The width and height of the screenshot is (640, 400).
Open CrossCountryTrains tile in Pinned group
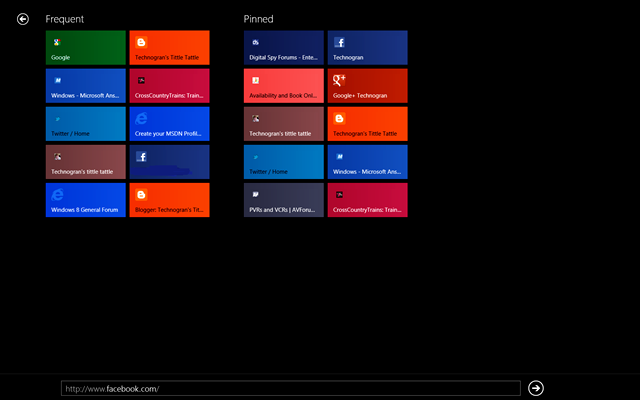pos(367,200)
